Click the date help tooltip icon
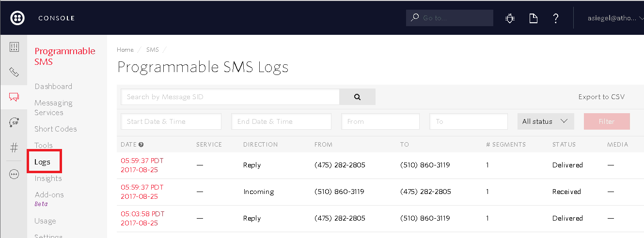The width and height of the screenshot is (644, 238). click(141, 144)
